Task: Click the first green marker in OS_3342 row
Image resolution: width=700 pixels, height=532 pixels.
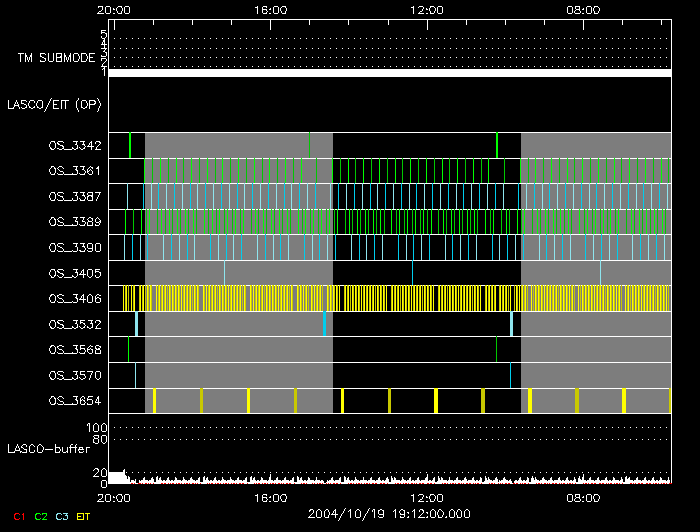Action: [130, 145]
